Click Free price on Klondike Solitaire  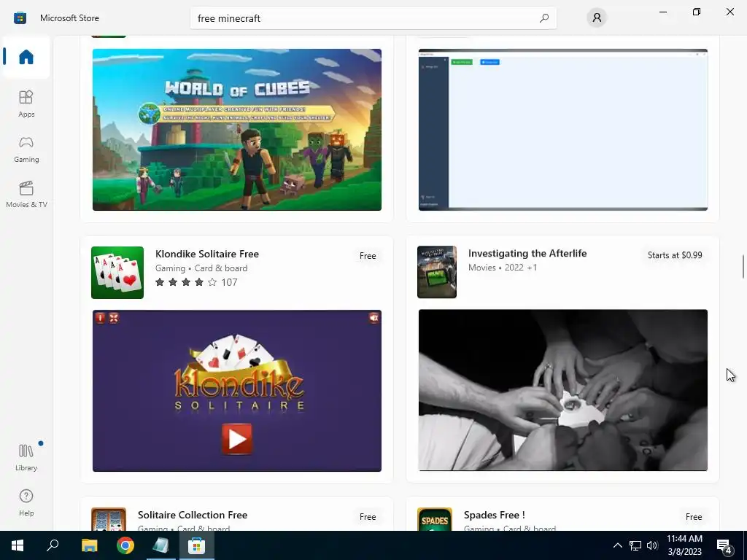click(368, 256)
